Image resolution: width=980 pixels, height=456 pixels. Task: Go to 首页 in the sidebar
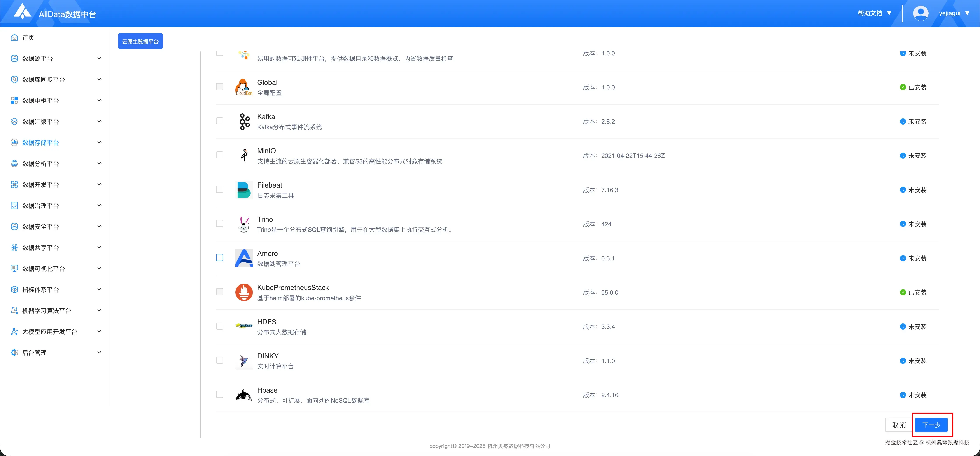tap(28, 38)
